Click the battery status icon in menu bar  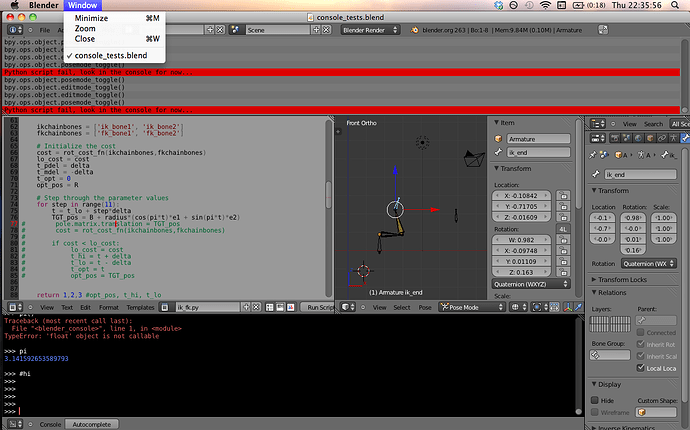(578, 5)
